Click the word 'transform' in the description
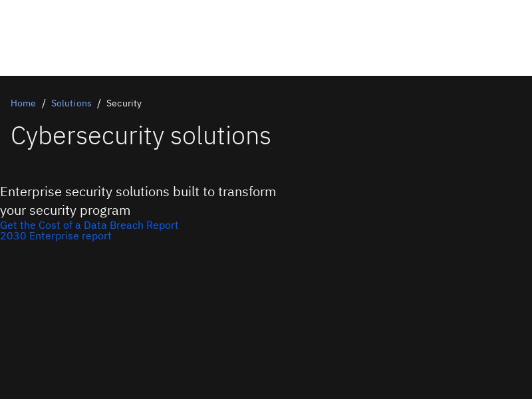 point(247,192)
